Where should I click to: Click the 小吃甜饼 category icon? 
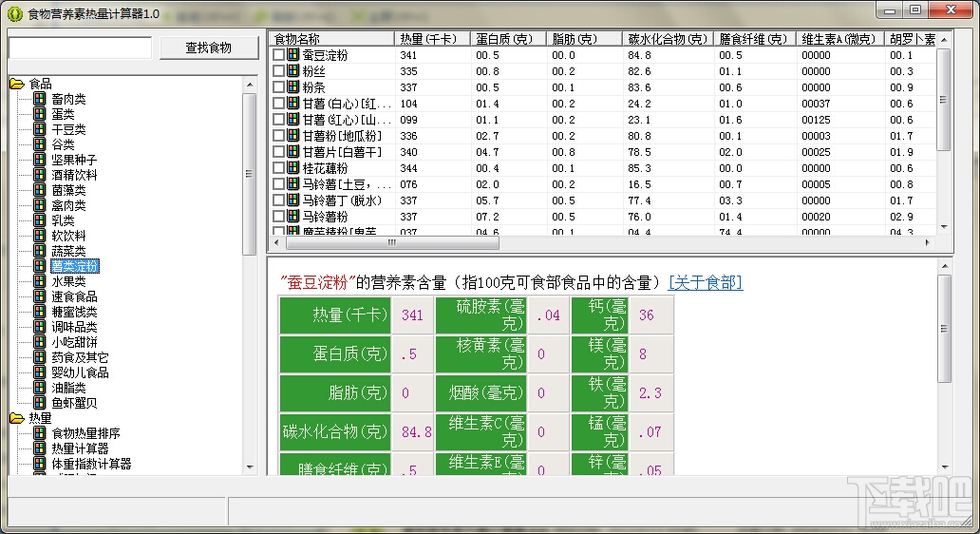click(39, 342)
